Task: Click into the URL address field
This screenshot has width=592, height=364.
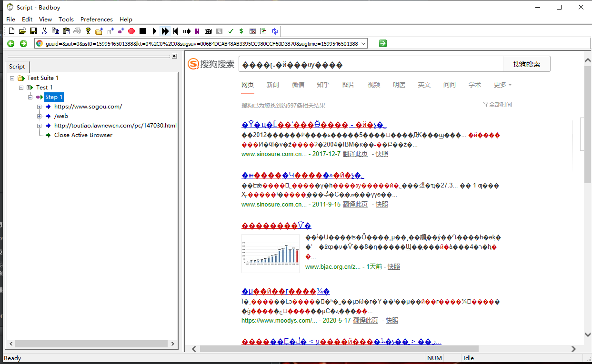Action: [x=201, y=43]
